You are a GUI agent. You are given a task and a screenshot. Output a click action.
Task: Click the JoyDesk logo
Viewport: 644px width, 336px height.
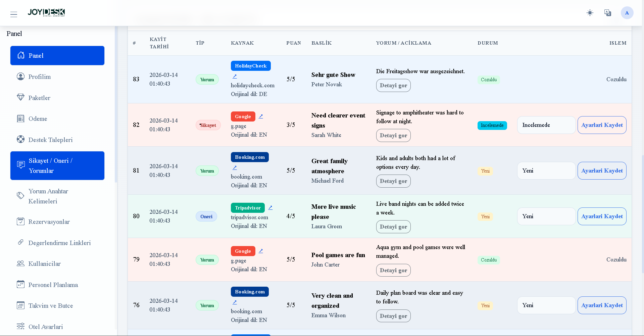[46, 13]
